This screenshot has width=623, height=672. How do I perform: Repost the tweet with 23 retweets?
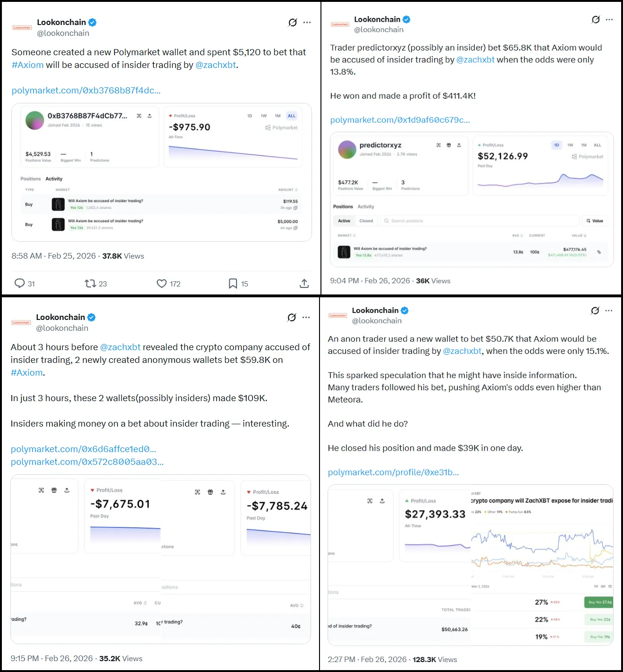pos(90,283)
